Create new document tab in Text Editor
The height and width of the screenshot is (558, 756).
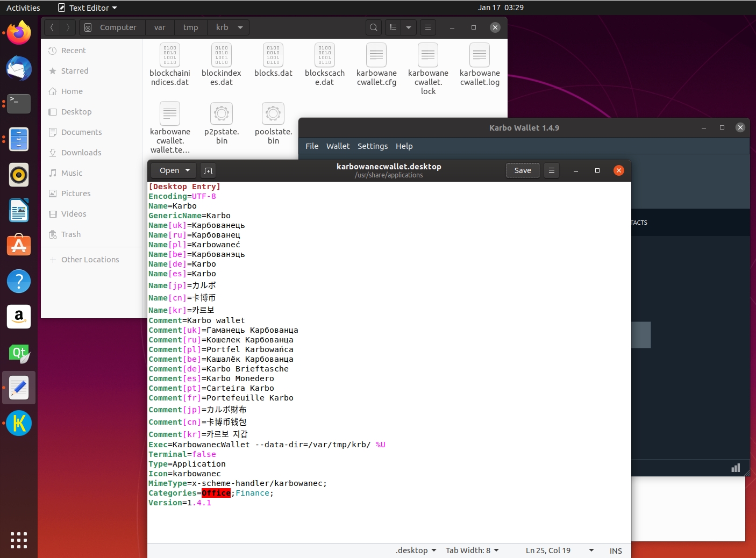(x=208, y=170)
